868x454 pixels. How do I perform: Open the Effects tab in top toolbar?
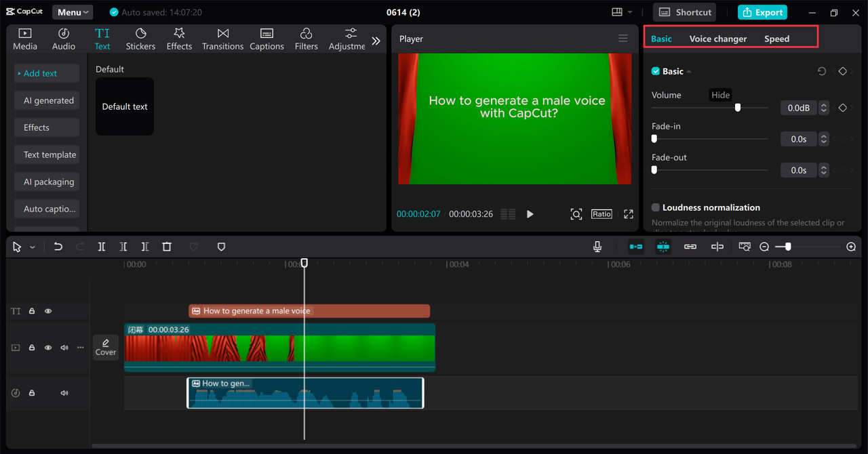[179, 39]
